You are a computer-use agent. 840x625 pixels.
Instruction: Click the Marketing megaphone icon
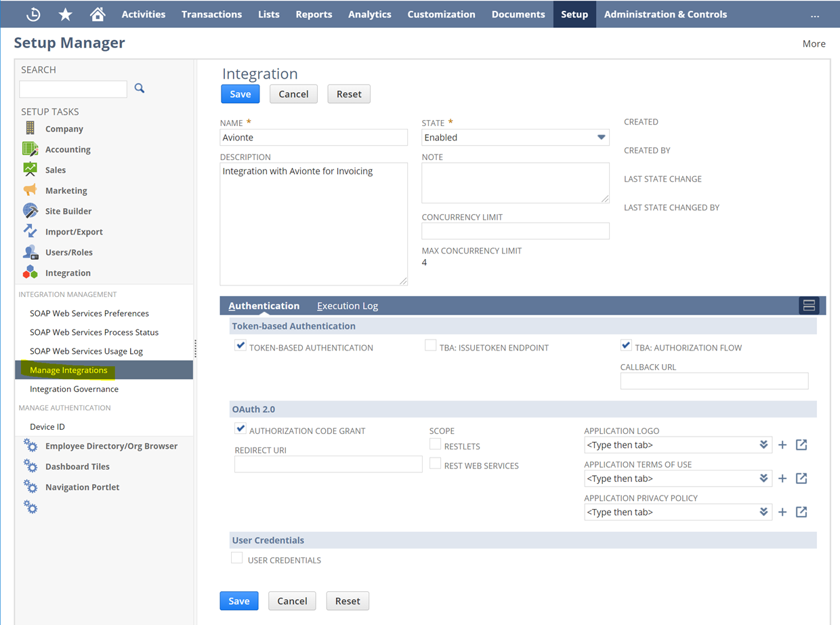(30, 190)
